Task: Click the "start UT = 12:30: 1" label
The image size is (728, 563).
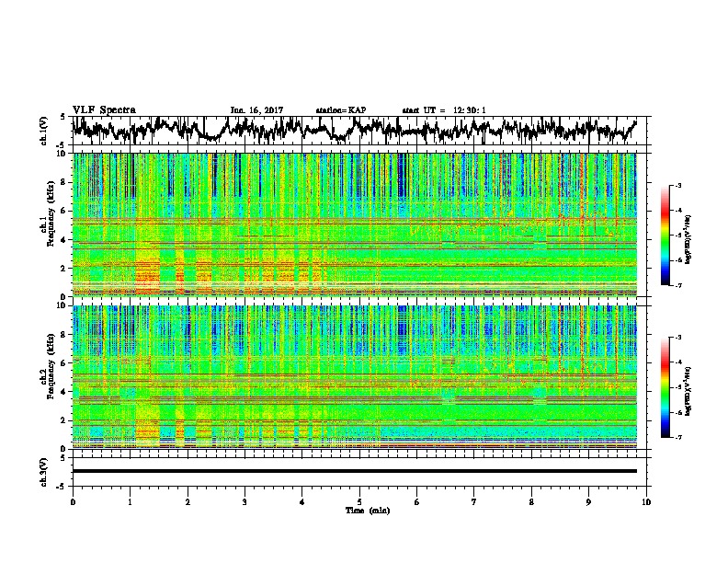Action: pos(444,110)
